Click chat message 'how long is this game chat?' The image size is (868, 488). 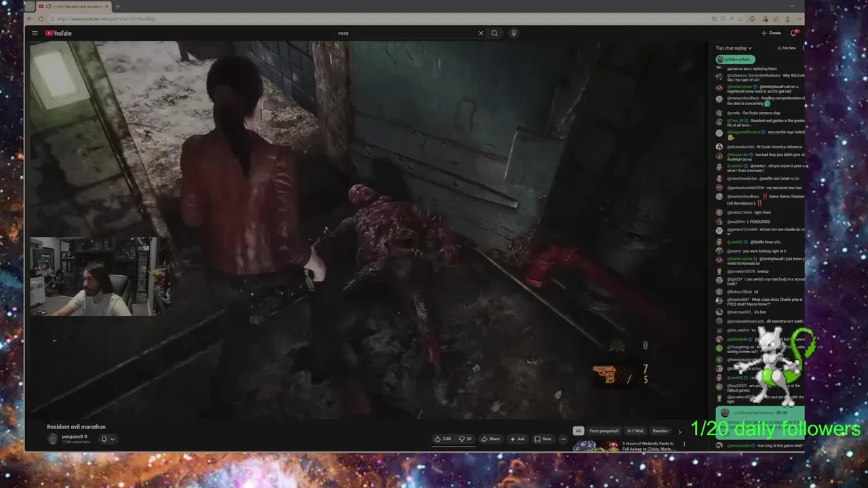[x=780, y=446]
